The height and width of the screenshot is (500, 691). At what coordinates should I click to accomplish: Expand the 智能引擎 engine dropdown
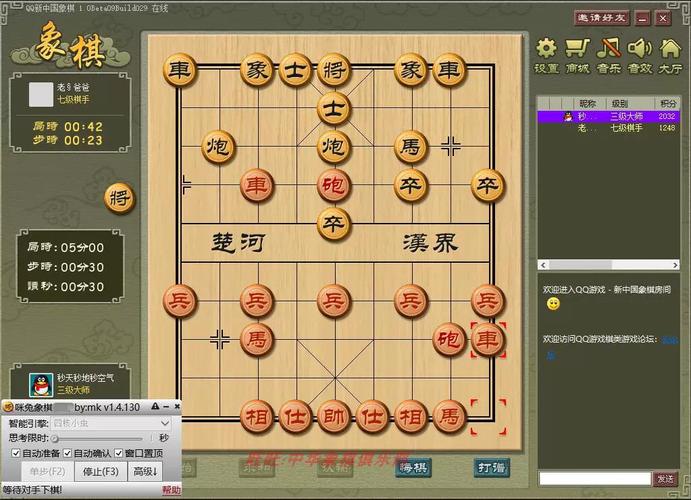pyautogui.click(x=166, y=423)
